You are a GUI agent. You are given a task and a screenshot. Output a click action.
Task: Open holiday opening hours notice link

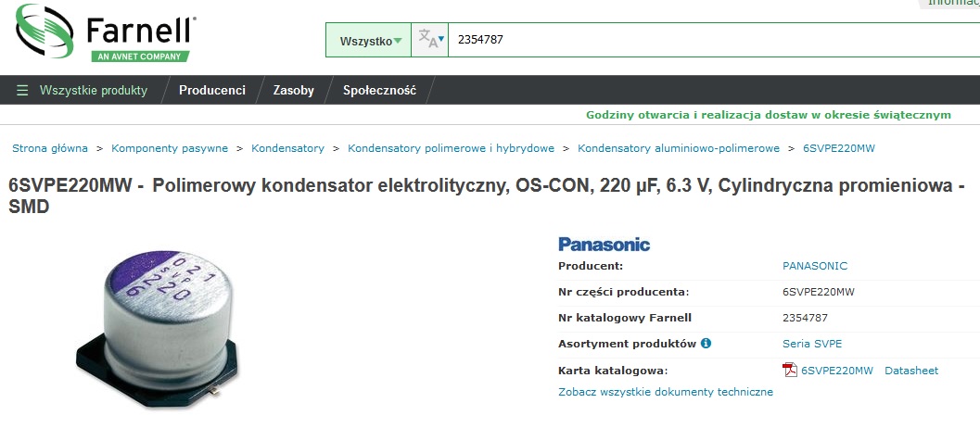tap(768, 114)
